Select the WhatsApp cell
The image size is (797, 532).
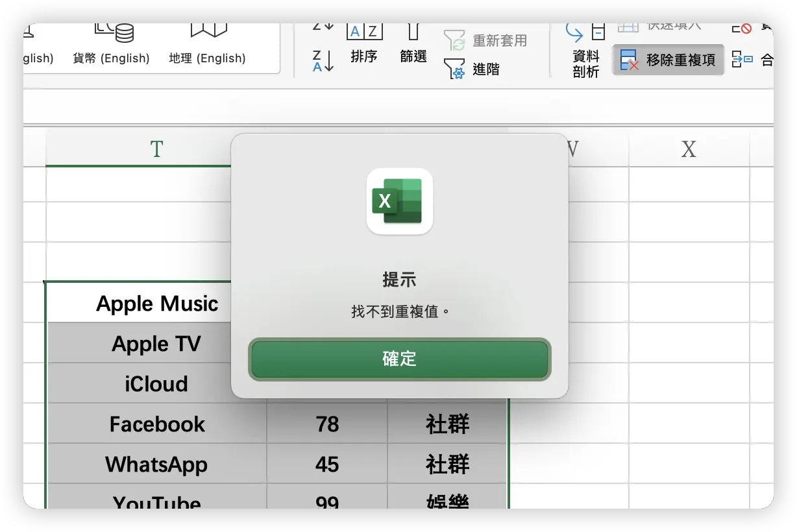point(157,464)
